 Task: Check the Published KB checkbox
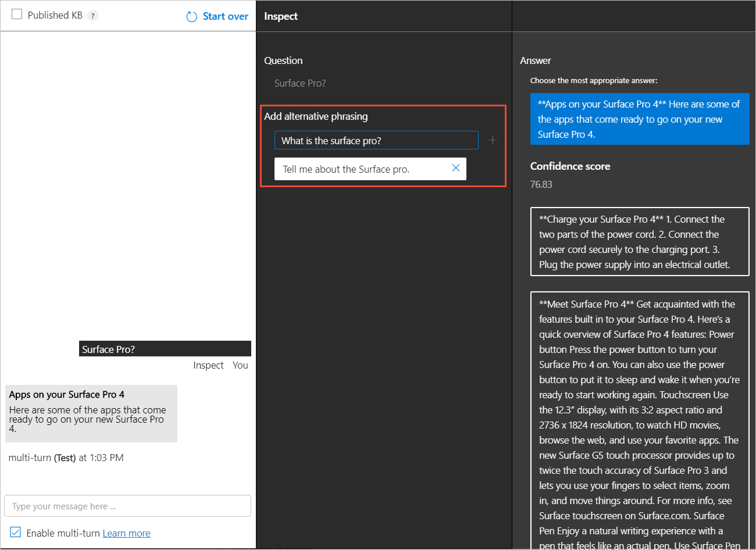17,15
